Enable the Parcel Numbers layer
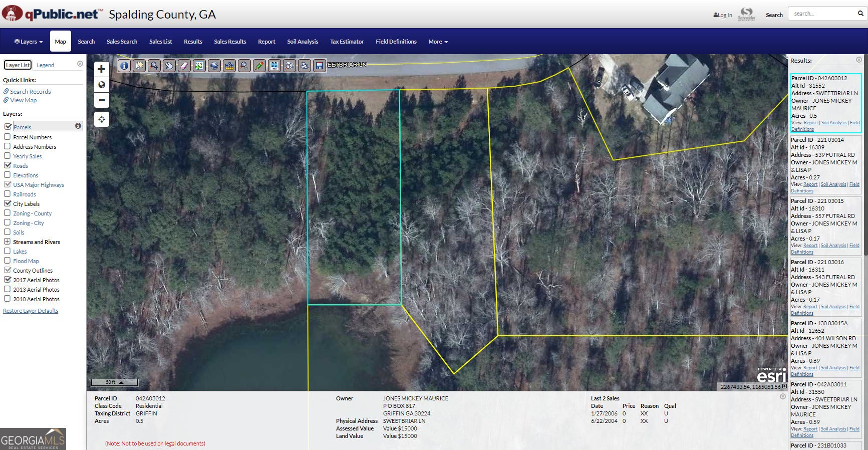Screen dimensions: 868x450 point(8,137)
